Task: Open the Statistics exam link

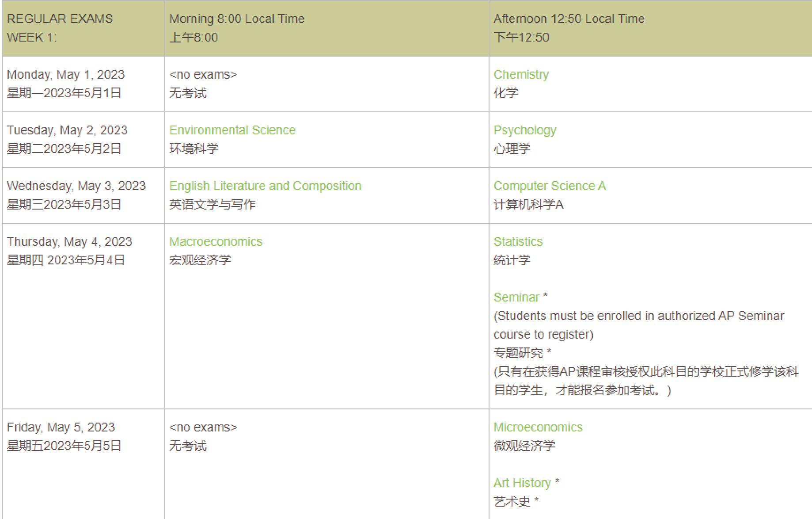Action: (x=518, y=241)
